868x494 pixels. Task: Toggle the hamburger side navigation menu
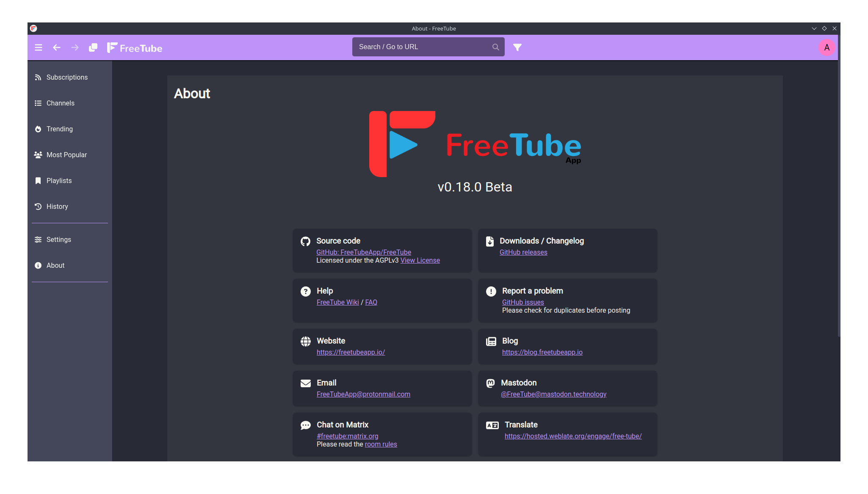pos(39,47)
